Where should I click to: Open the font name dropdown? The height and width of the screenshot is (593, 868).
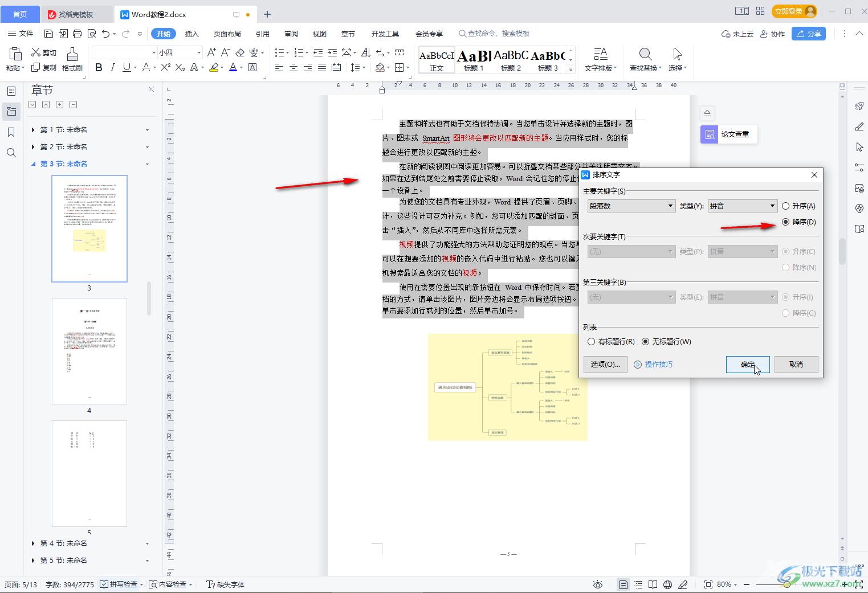point(153,52)
